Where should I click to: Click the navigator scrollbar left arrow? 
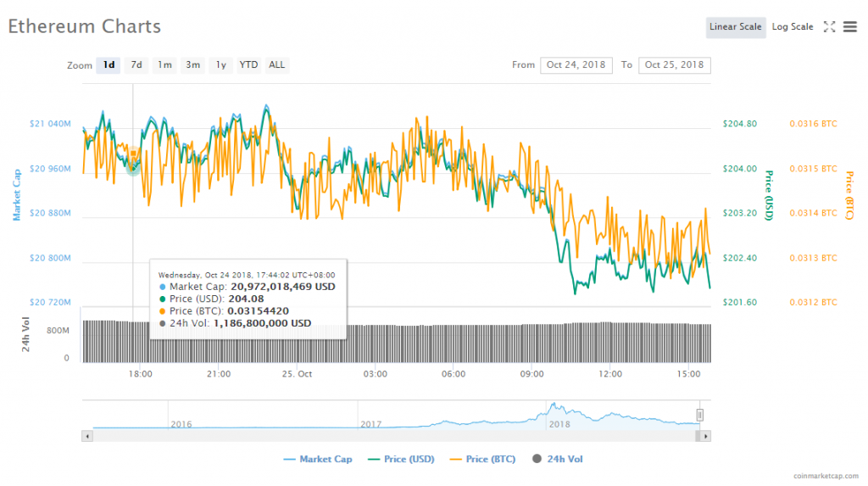[x=86, y=435]
